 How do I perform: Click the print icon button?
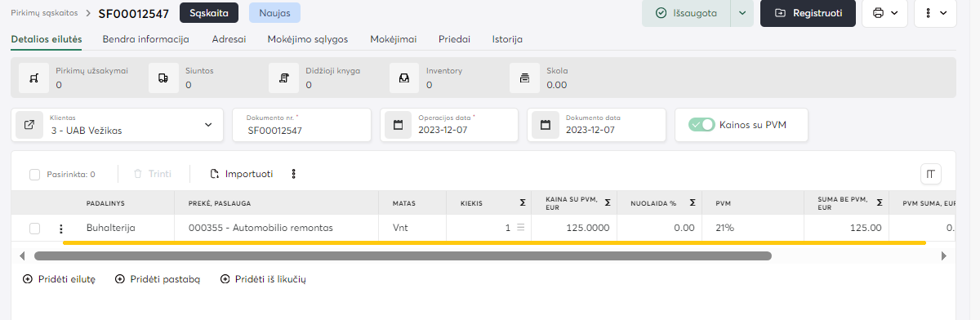coord(878,13)
